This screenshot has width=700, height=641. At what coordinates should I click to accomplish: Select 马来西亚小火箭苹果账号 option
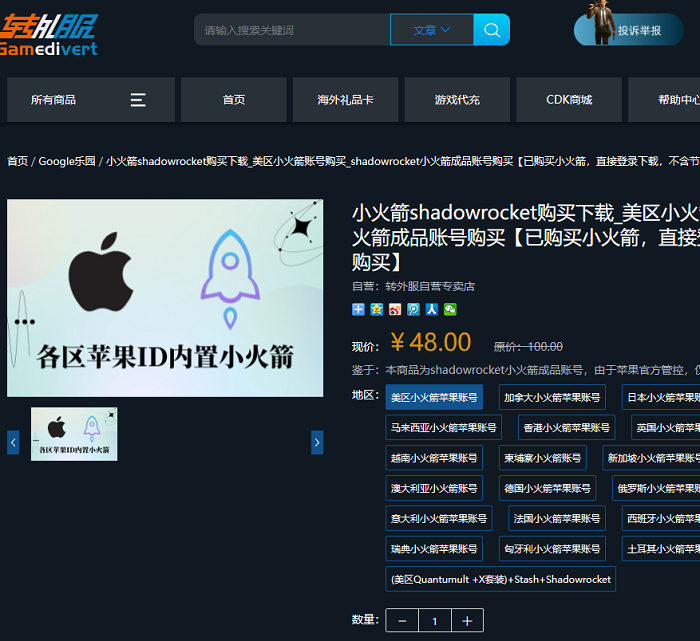point(444,428)
